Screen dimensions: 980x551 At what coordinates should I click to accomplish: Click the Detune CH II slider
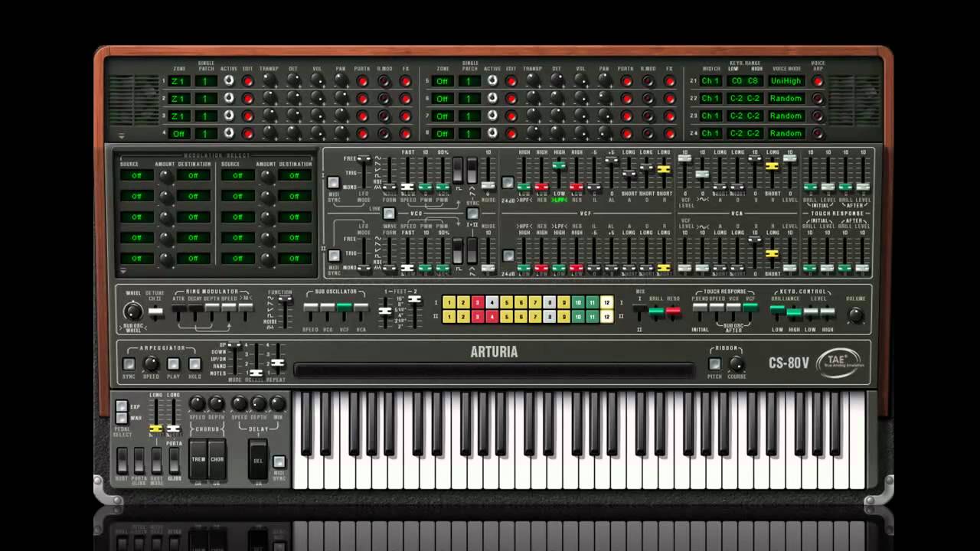tap(155, 311)
